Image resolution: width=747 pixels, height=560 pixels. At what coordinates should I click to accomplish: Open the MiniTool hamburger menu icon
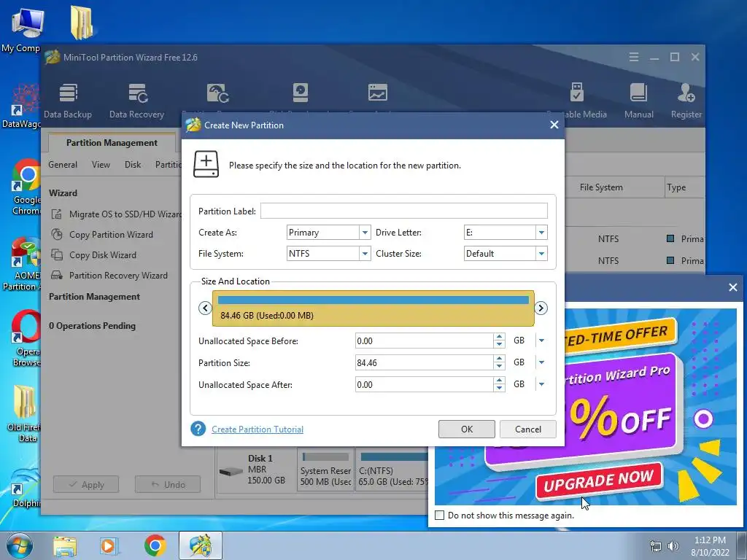[x=634, y=57]
